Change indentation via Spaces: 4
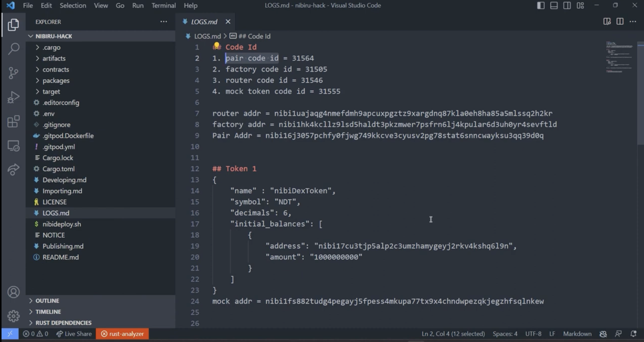This screenshot has width=644, height=342. coord(505,334)
